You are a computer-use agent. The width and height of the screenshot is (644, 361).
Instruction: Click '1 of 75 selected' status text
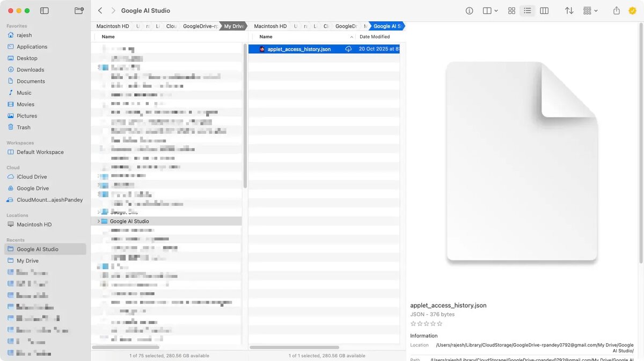tap(169, 356)
